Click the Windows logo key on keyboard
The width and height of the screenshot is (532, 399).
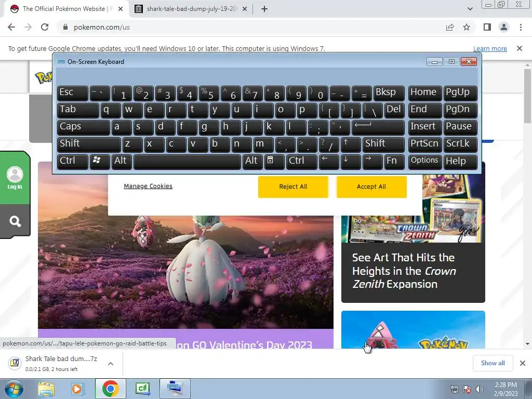pyautogui.click(x=100, y=162)
